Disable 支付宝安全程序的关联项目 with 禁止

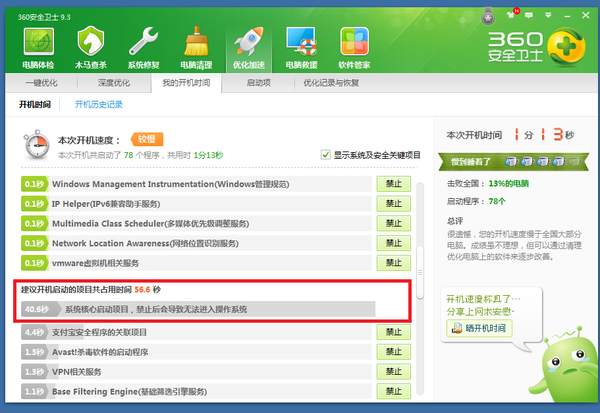click(393, 332)
